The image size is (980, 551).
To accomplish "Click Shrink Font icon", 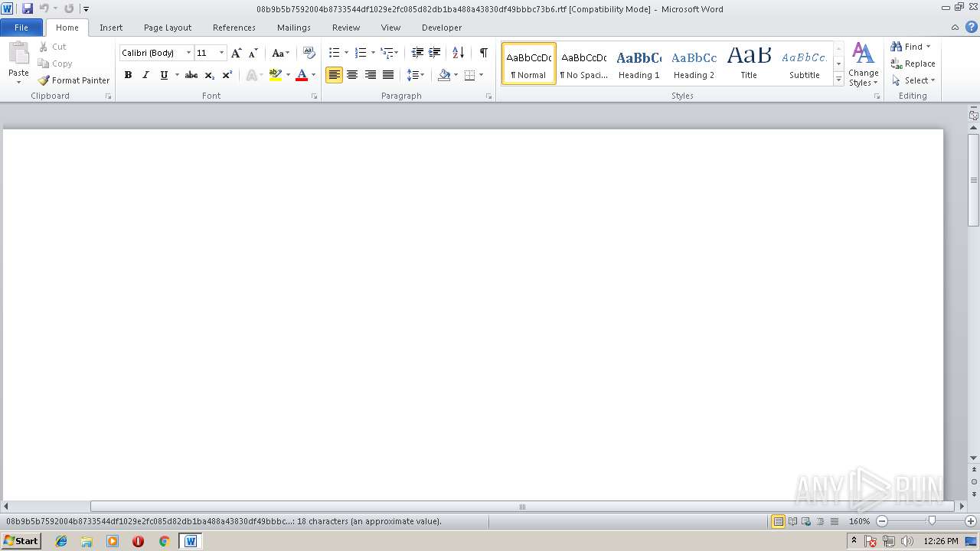I will click(253, 53).
